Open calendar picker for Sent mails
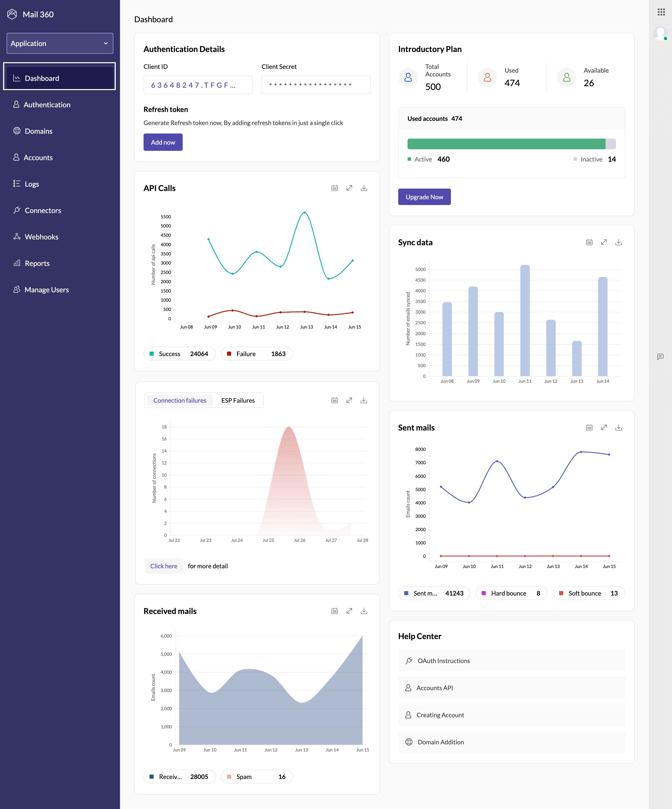This screenshot has height=809, width=672. point(589,428)
